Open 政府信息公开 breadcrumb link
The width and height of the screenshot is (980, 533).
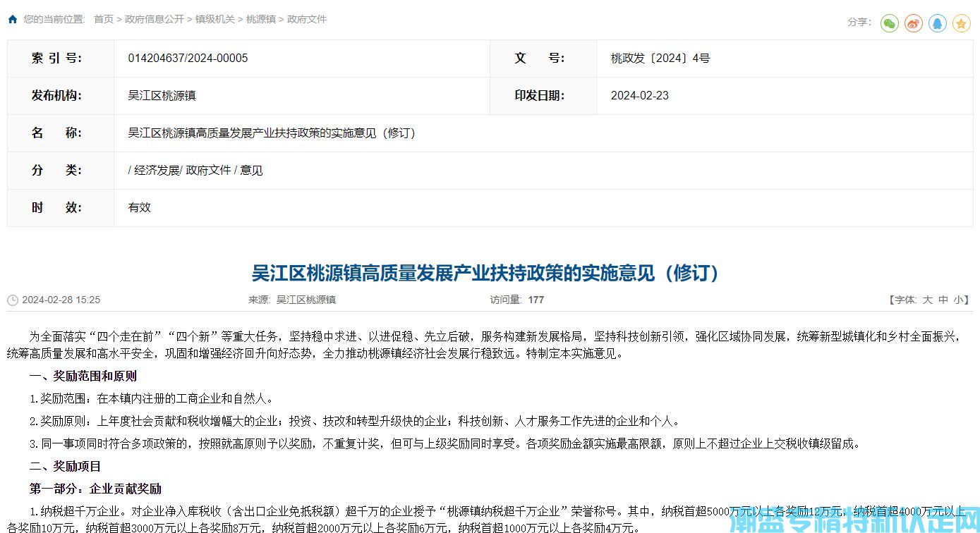(155, 19)
